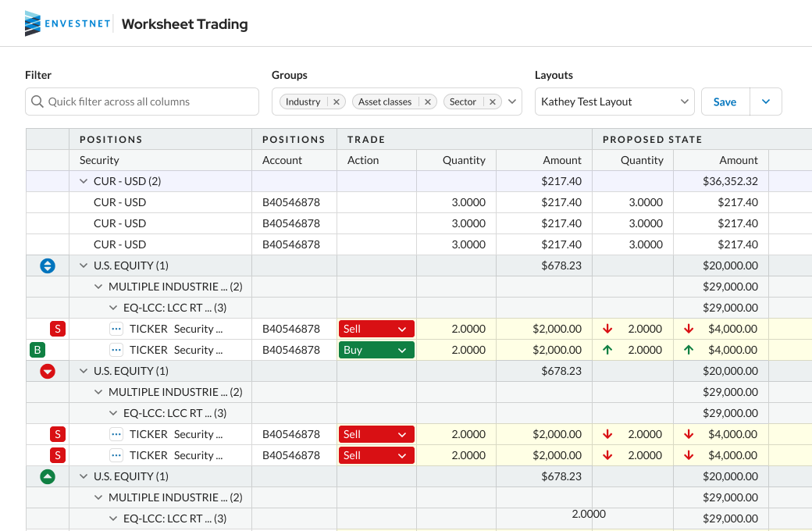The width and height of the screenshot is (812, 531).
Task: Click the magnifier icon in the quick filter box
Action: [x=37, y=102]
